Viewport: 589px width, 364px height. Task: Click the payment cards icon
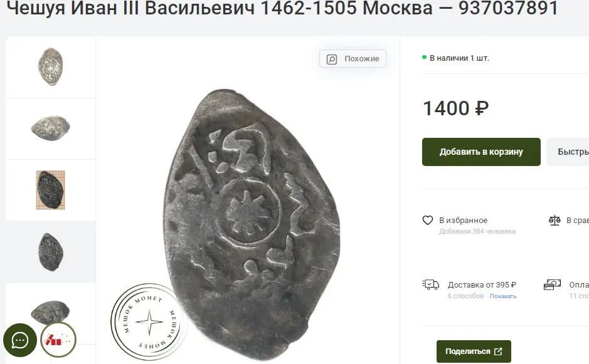click(552, 285)
